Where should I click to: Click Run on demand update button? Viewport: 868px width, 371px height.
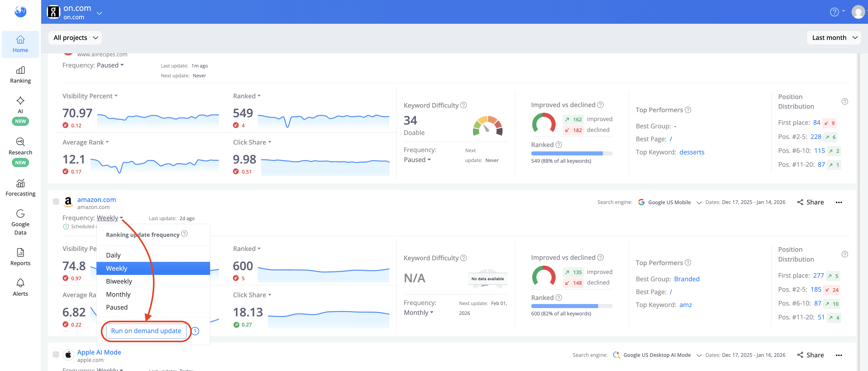(x=146, y=331)
